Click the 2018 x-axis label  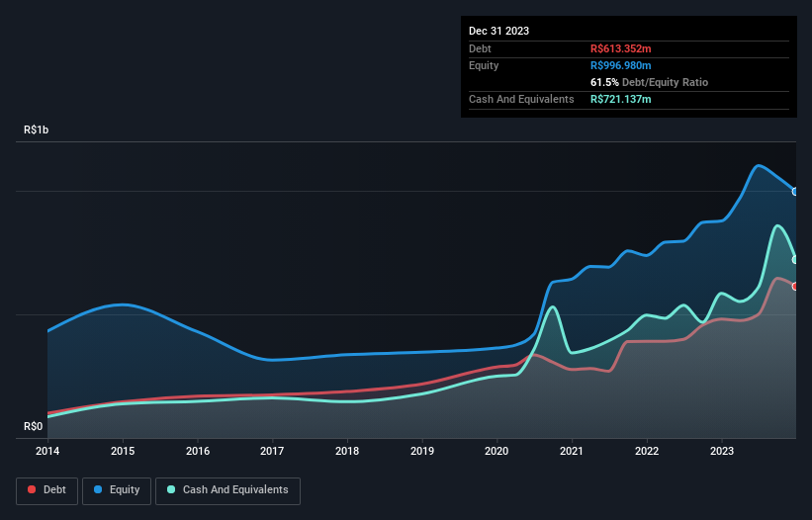tap(347, 451)
